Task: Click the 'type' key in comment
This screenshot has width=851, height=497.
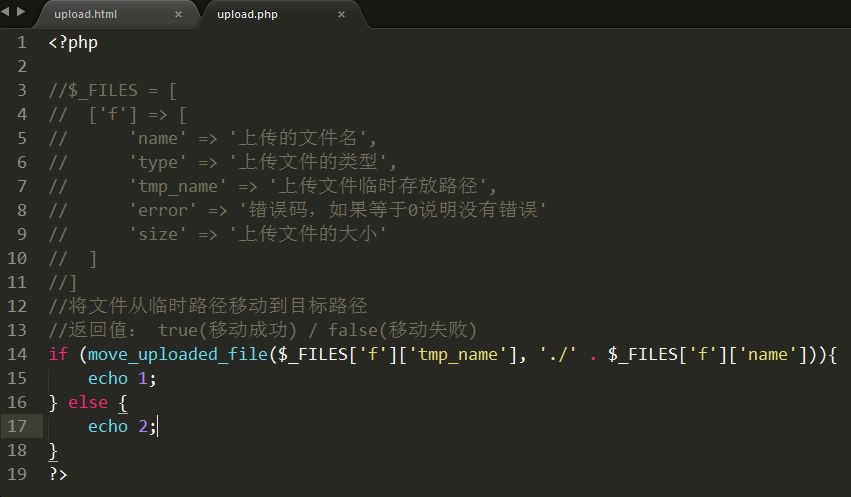Action: coord(158,162)
